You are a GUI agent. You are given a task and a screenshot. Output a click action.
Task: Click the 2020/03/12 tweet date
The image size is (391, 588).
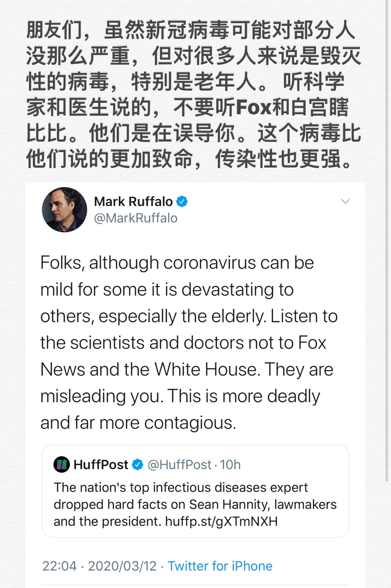pyautogui.click(x=122, y=566)
